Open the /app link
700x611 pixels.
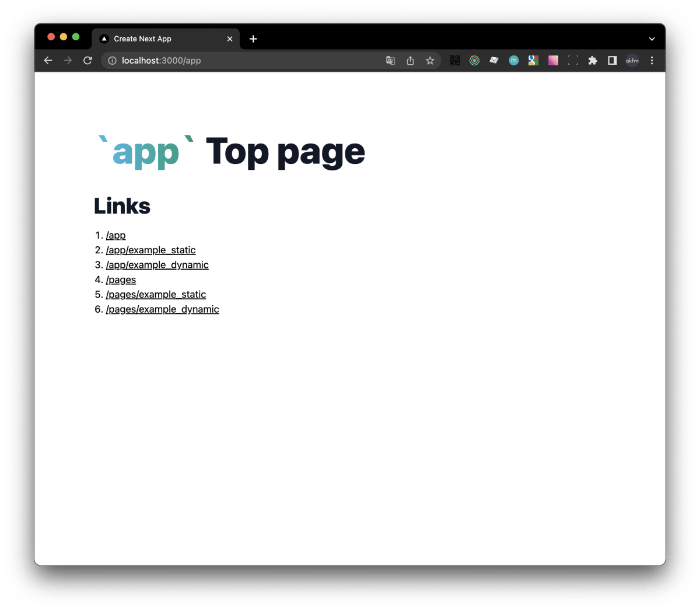(x=116, y=235)
